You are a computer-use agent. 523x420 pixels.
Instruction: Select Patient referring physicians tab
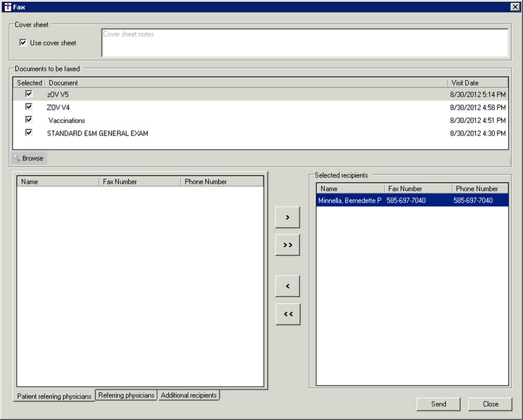pyautogui.click(x=54, y=397)
